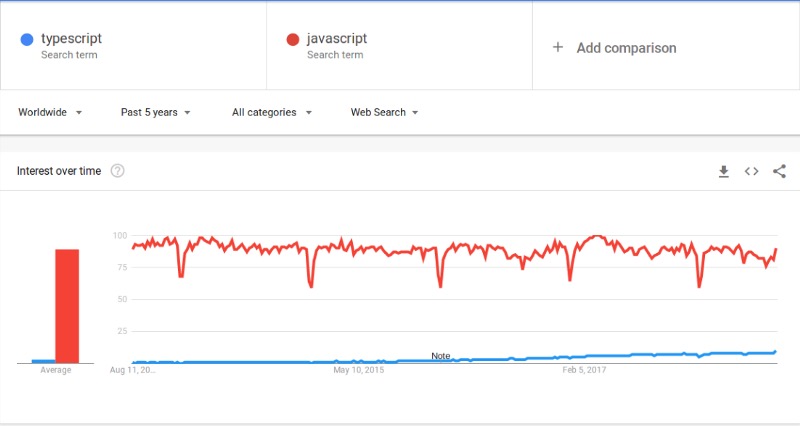Click the red javascript color dot
The image size is (800, 426).
click(292, 39)
